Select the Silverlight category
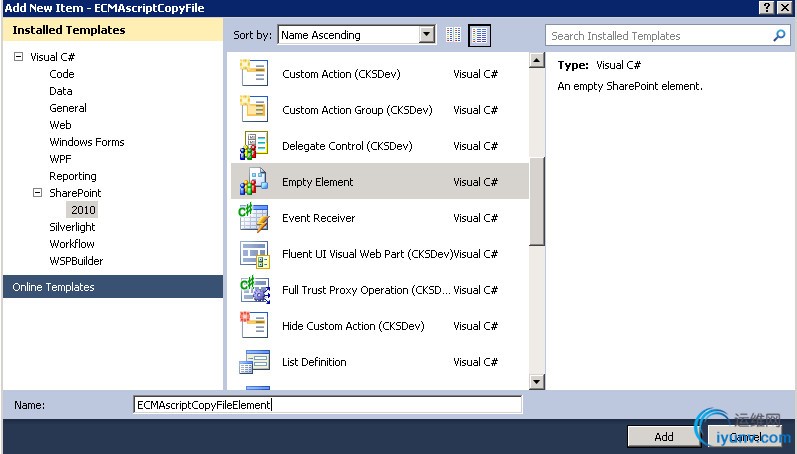Screen dimensions: 797x454 [x=72, y=227]
